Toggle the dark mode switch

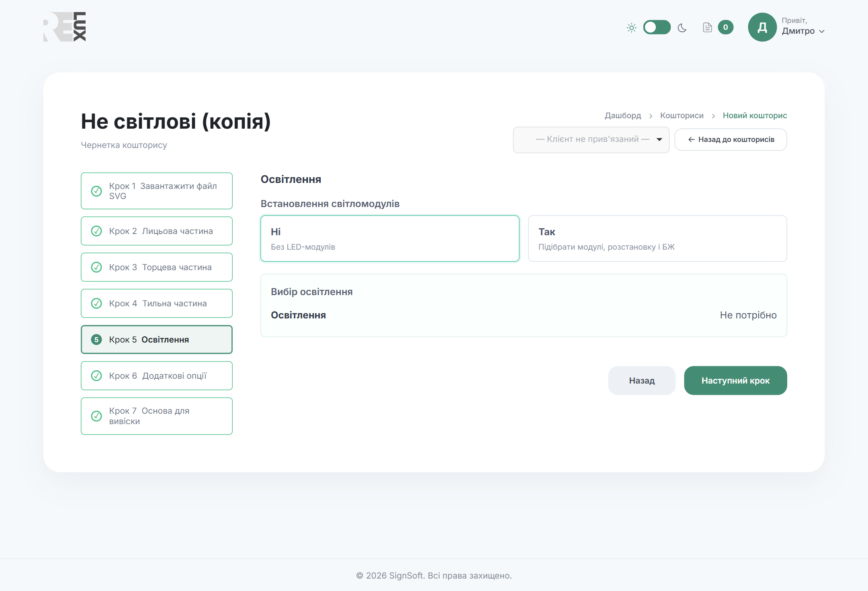click(x=657, y=27)
